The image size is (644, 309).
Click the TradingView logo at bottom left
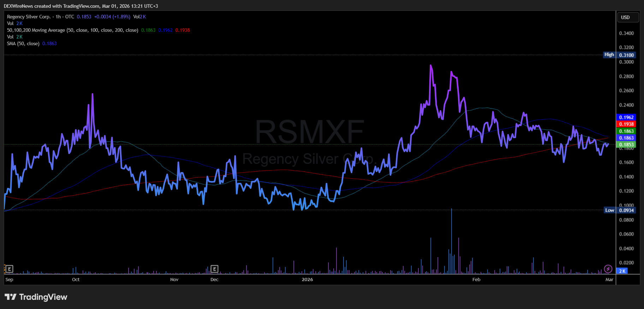[x=36, y=297]
